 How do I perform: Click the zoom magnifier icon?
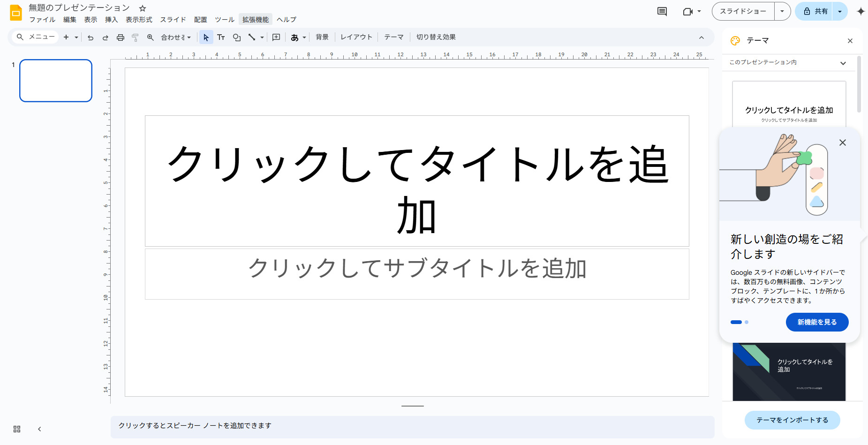151,37
